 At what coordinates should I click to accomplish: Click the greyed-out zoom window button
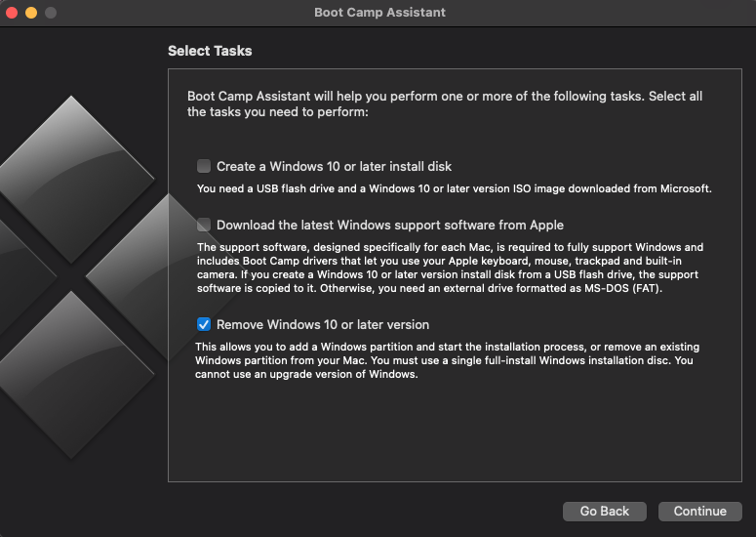[51, 13]
